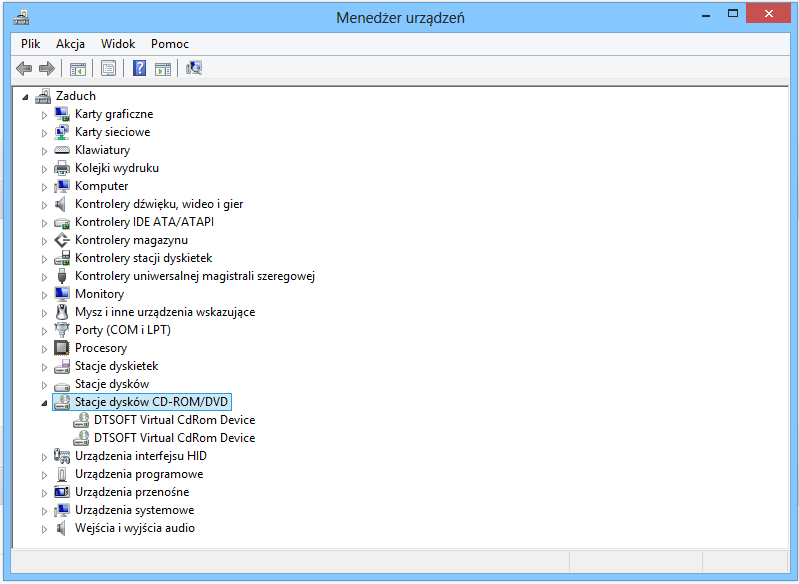
Task: Click the first DTSOFT Virtual CdRom icon
Action: 81,420
